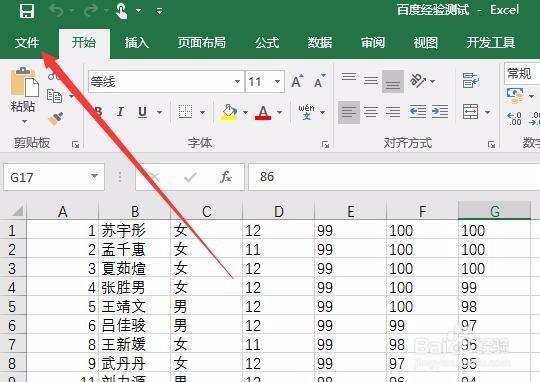Click the Save icon in quick access toolbar
The image size is (540, 382).
[27, 10]
